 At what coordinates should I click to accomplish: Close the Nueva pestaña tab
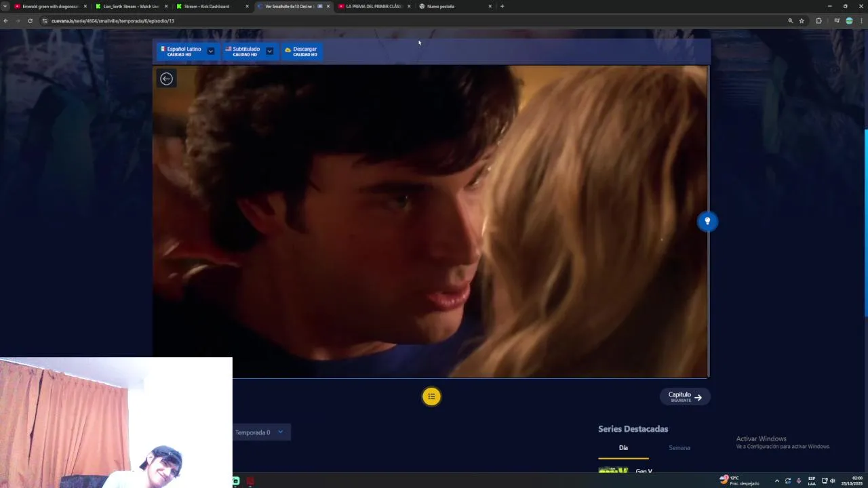point(490,6)
